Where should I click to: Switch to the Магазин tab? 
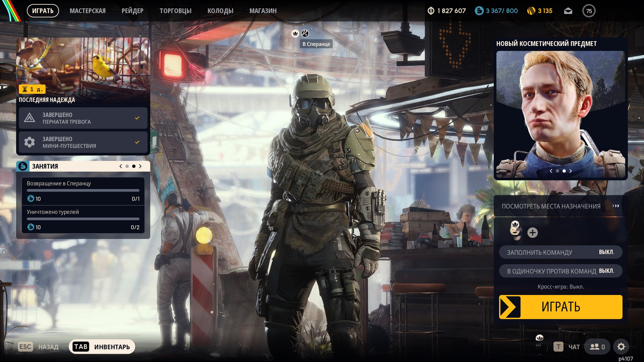263,11
